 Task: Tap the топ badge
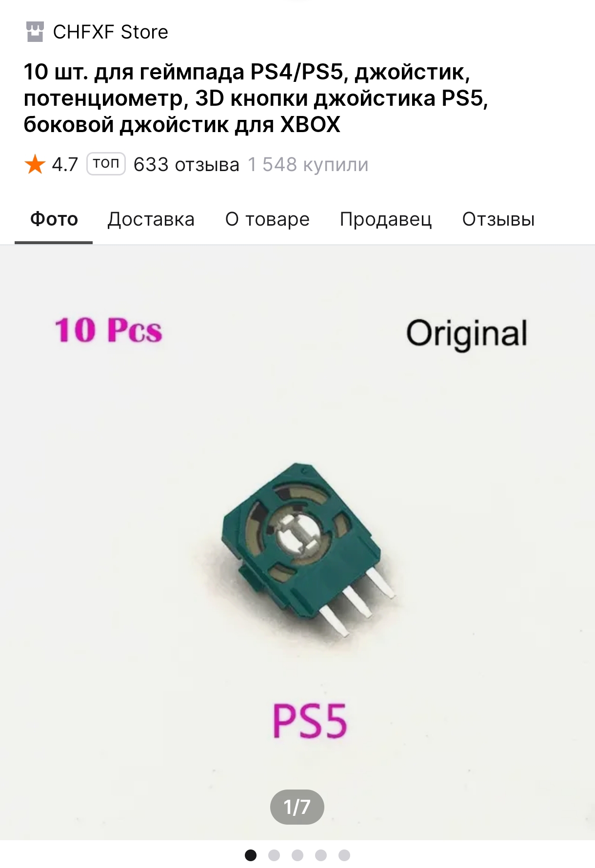pos(106,163)
